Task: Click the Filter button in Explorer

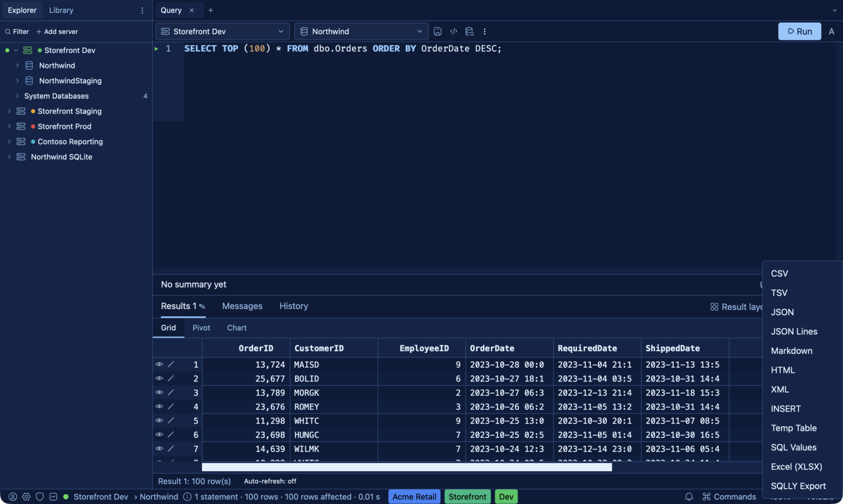Action: pos(17,32)
